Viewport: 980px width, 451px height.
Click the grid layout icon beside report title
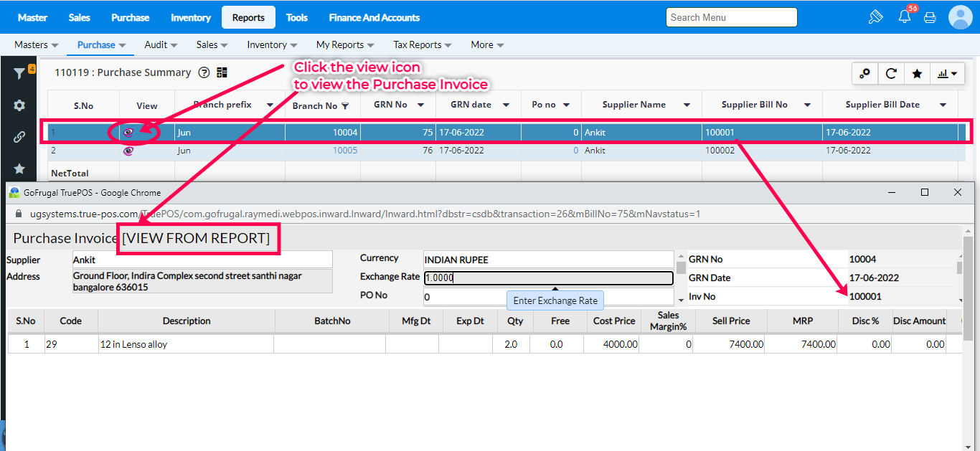point(222,72)
